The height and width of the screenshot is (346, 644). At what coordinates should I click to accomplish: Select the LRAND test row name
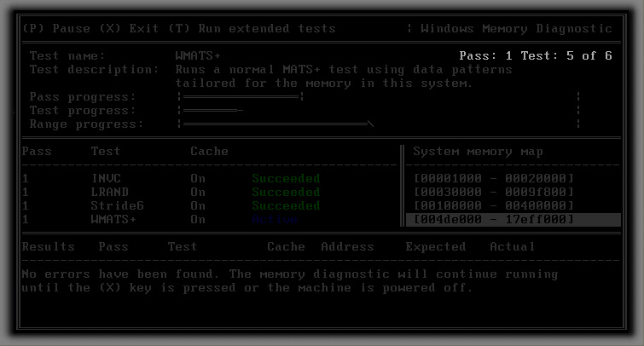pyautogui.click(x=110, y=192)
